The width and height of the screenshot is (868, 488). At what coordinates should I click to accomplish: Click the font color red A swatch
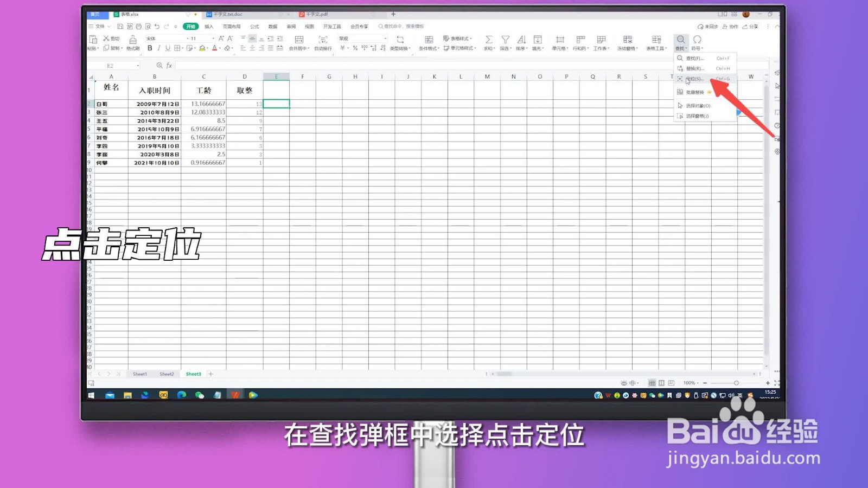[x=214, y=48]
